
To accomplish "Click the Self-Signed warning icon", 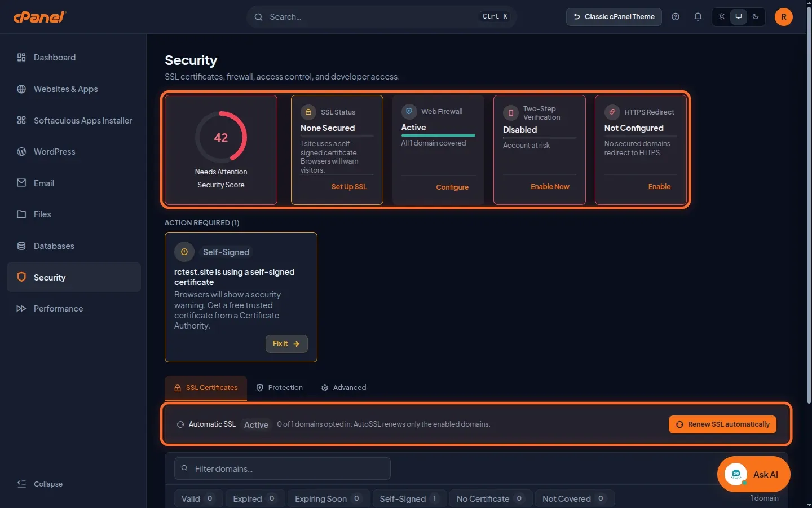I will (184, 252).
